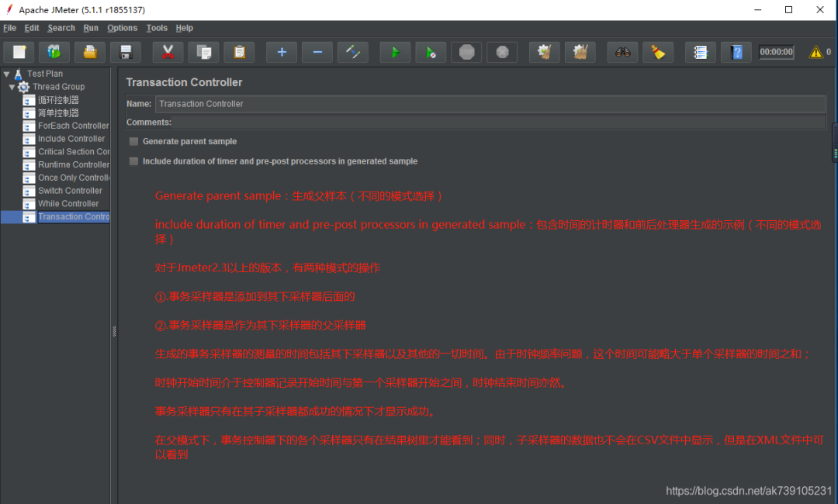Enable Generate parent sample checkbox
The height and width of the screenshot is (504, 838).
coord(133,141)
